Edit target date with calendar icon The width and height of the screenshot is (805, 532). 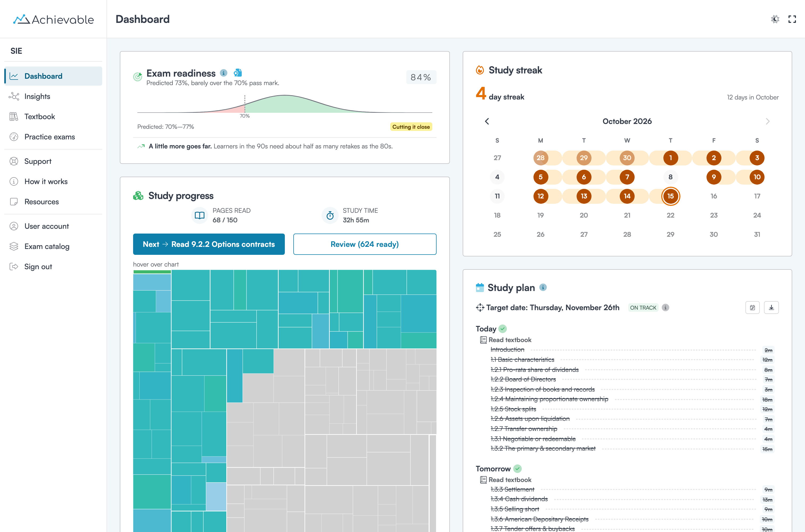[x=752, y=307]
